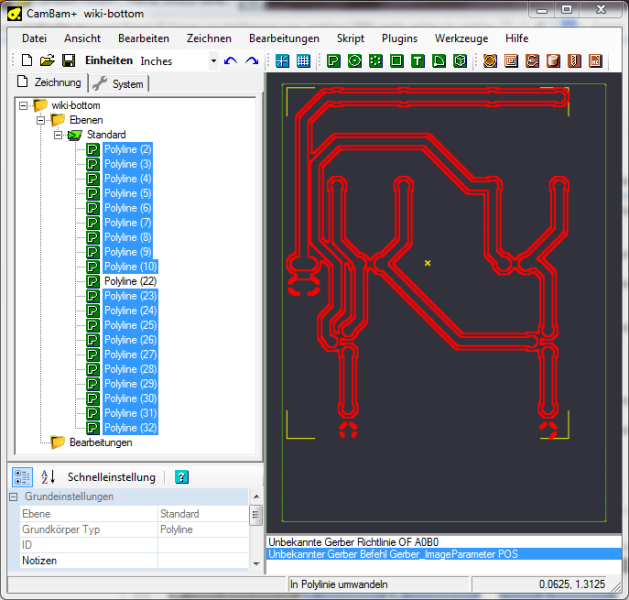The height and width of the screenshot is (600, 629).
Task: Click the open file folder icon
Action: click(47, 61)
